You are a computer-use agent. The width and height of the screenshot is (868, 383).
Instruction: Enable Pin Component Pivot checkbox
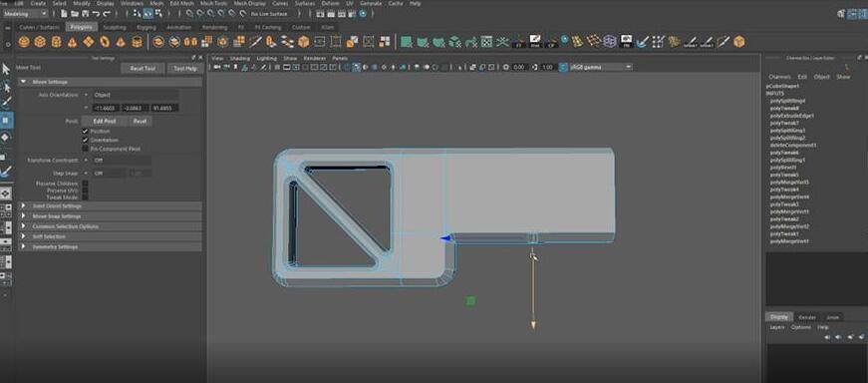[x=85, y=149]
